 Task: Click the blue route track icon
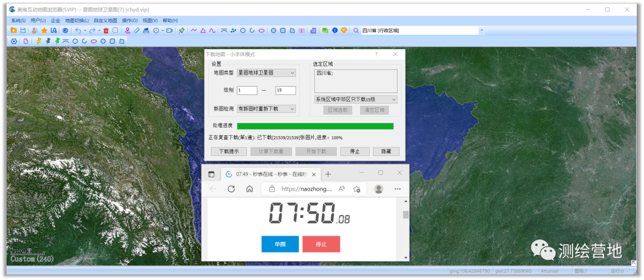(x=54, y=30)
